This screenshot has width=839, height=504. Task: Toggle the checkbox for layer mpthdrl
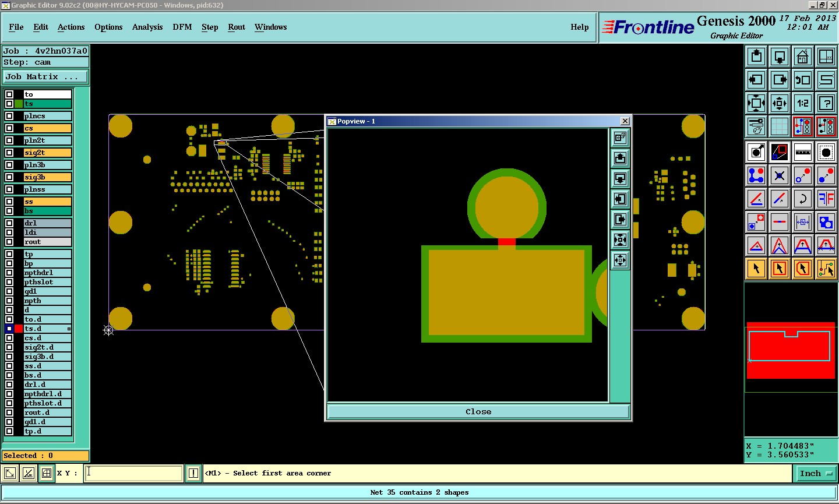(9, 273)
